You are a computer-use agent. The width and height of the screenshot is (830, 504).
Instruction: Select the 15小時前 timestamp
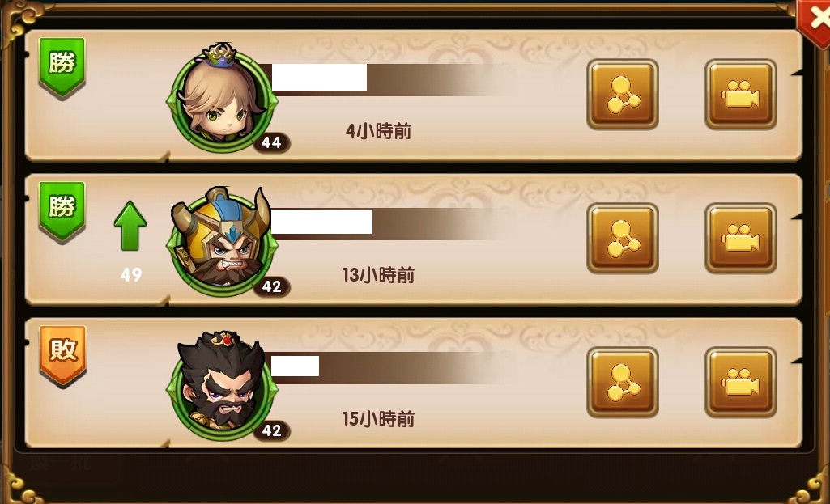coord(378,419)
